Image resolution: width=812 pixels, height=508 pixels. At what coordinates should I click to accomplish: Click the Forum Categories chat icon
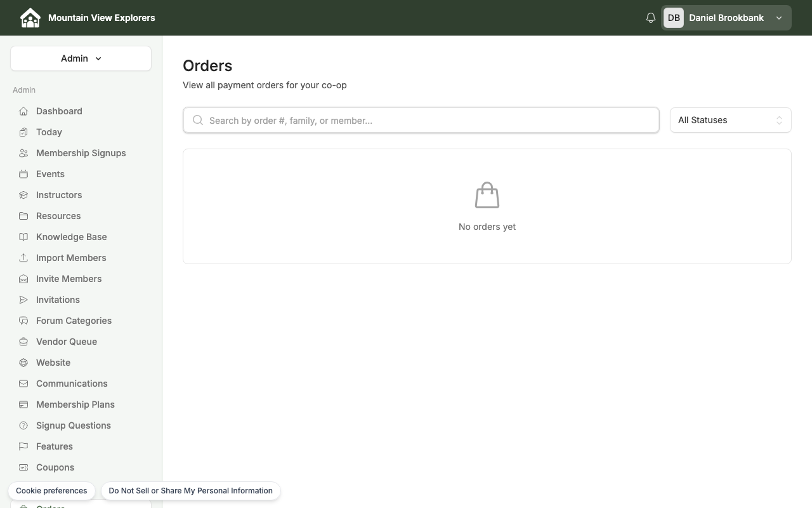point(23,321)
